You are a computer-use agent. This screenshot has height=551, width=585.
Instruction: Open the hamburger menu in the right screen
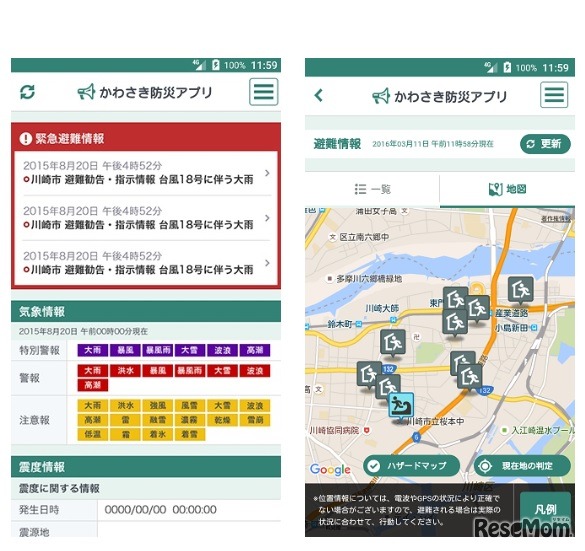tap(554, 95)
